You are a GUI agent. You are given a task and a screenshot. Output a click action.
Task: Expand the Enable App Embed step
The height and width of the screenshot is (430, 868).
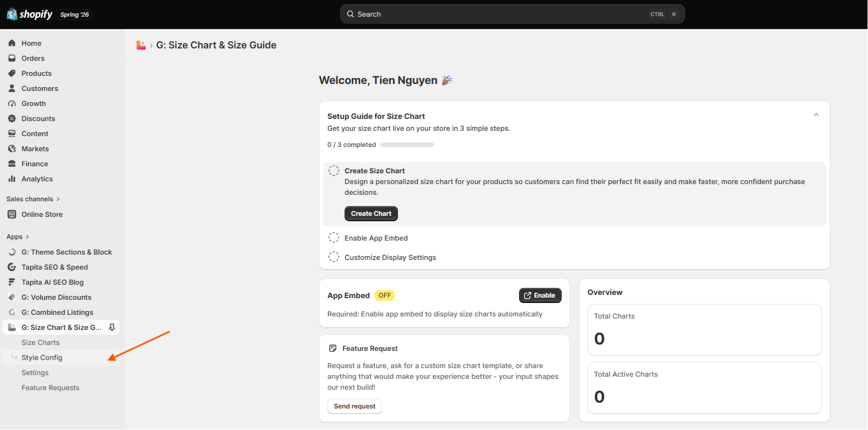point(376,238)
